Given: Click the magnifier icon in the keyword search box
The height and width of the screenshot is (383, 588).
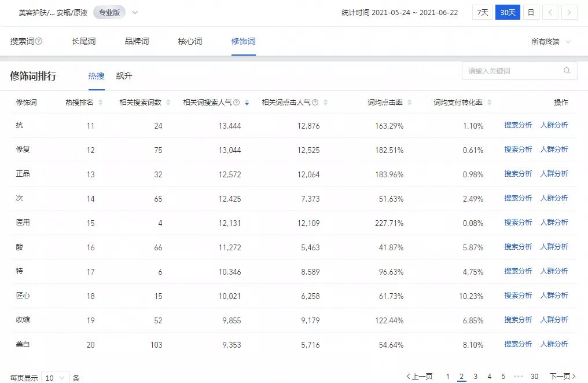Looking at the screenshot, I should tap(568, 70).
